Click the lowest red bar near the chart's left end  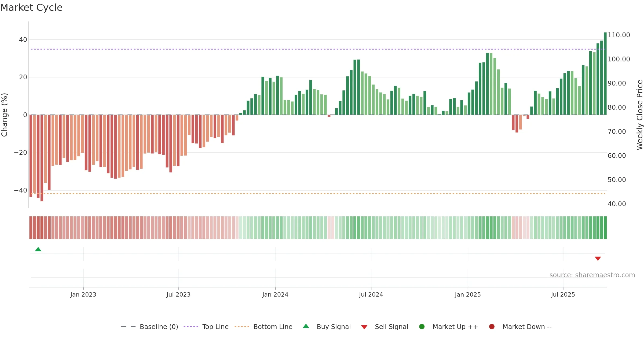tap(42, 158)
